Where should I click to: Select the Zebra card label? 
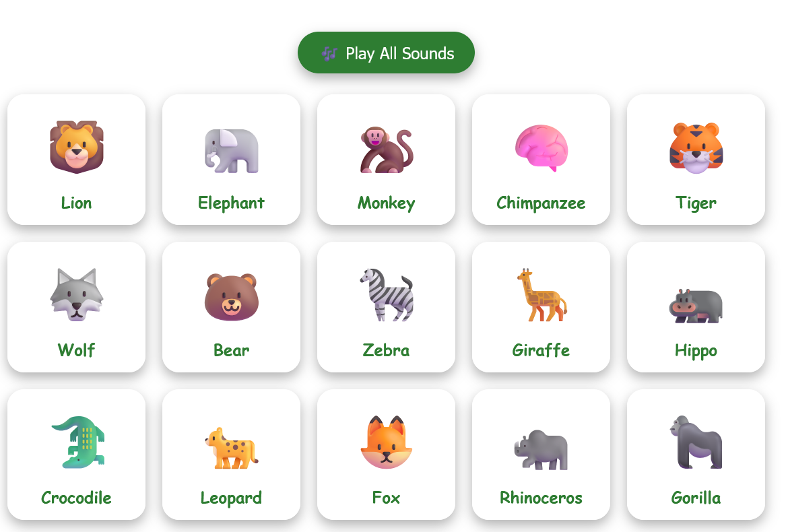(x=386, y=350)
